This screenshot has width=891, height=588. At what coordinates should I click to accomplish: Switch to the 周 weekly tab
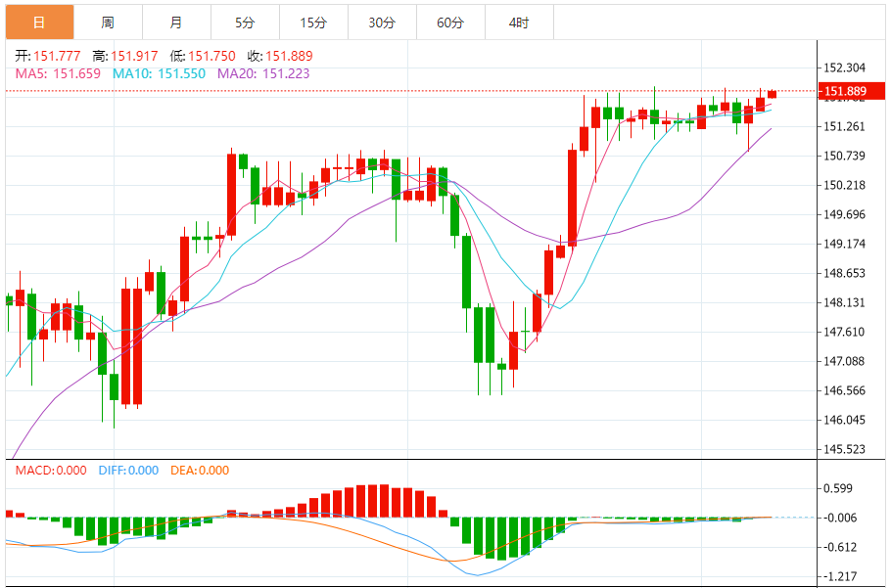point(108,23)
